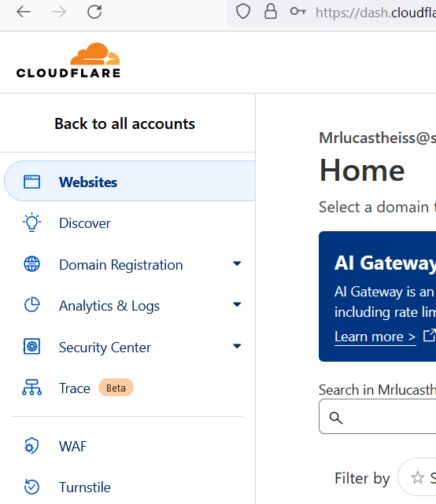Image resolution: width=436 pixels, height=504 pixels.
Task: Expand the Analytics & Logs dropdown arrow
Action: tap(237, 304)
